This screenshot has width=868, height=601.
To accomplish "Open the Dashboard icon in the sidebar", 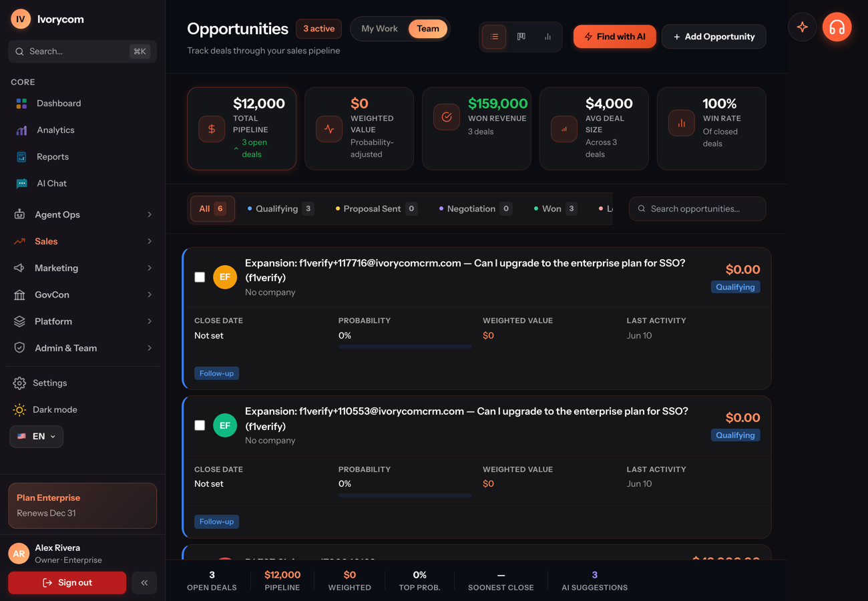I will coord(21,104).
